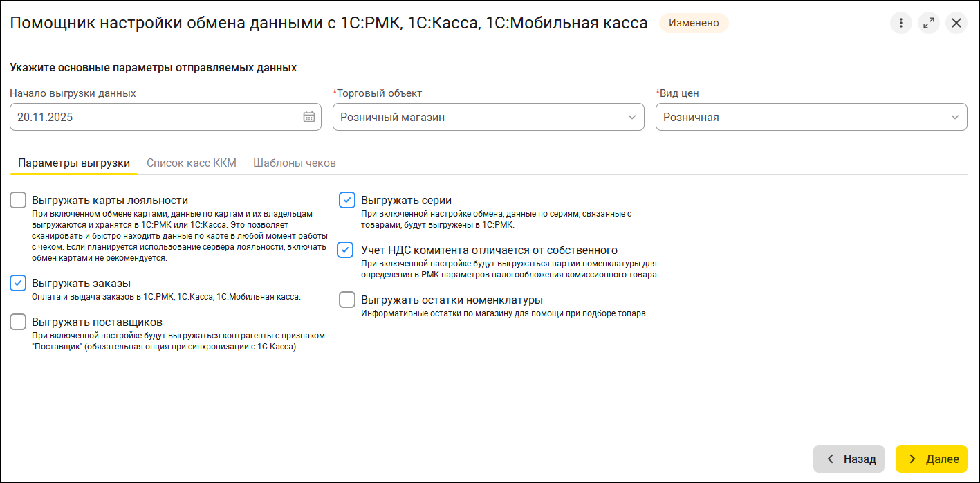Viewport: 980px width, 483px height.
Task: Proceed with the Далее button
Action: (x=931, y=459)
